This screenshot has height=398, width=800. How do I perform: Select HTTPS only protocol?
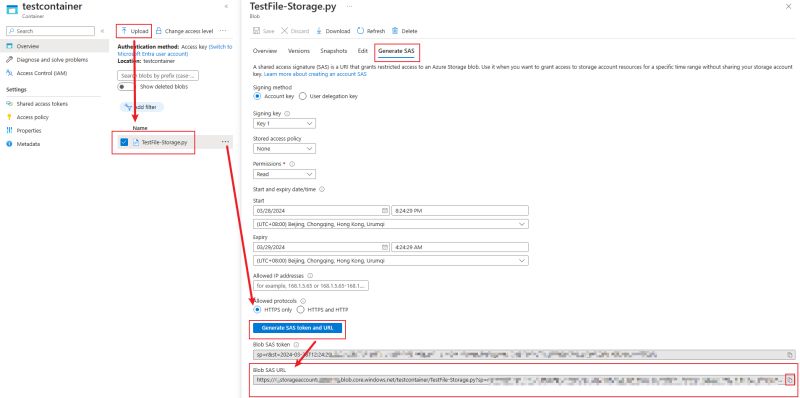pos(257,309)
